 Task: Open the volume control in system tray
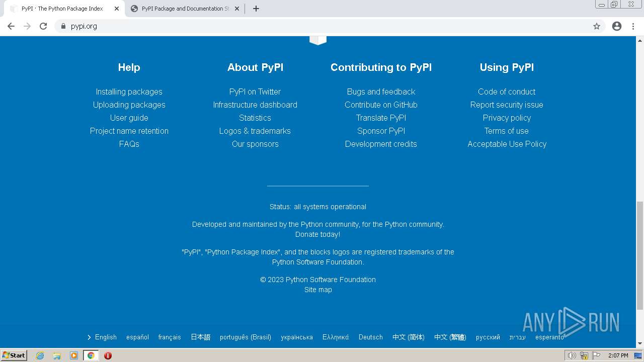pos(572,355)
